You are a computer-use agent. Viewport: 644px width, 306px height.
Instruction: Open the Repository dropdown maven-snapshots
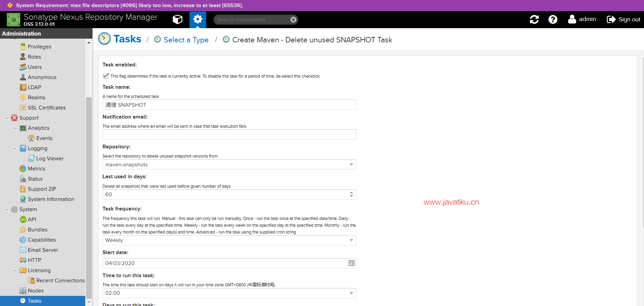[x=229, y=164]
